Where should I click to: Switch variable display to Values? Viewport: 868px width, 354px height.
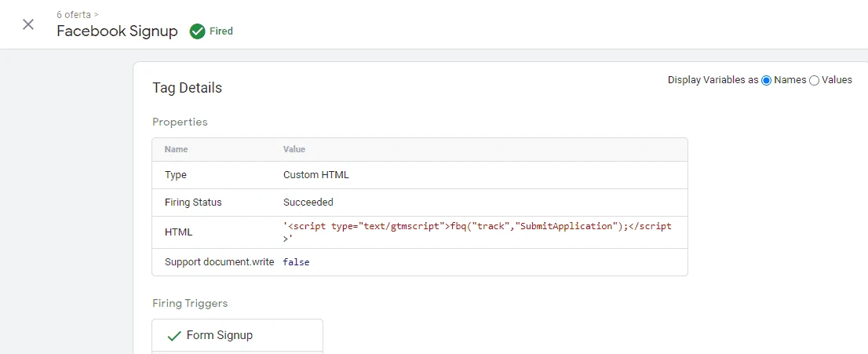point(814,80)
